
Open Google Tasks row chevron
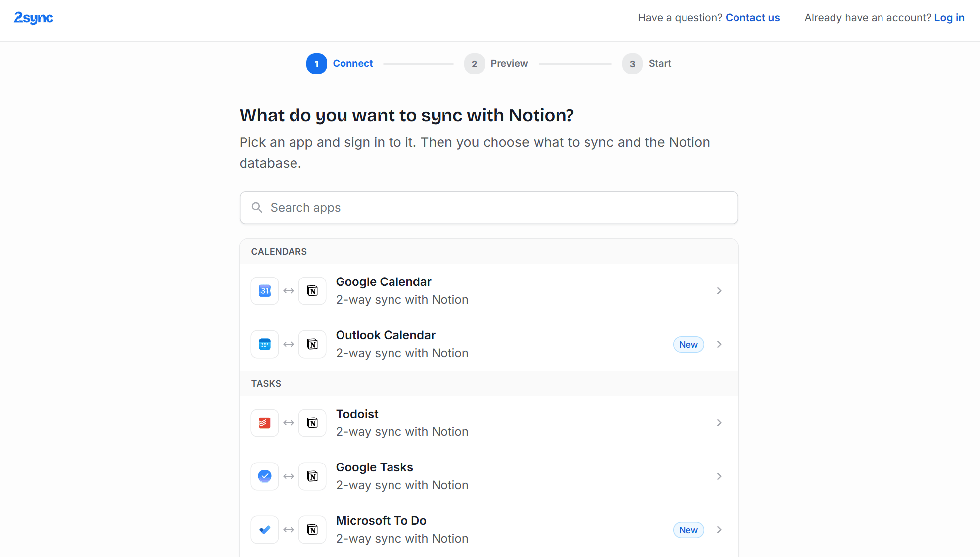click(x=719, y=476)
